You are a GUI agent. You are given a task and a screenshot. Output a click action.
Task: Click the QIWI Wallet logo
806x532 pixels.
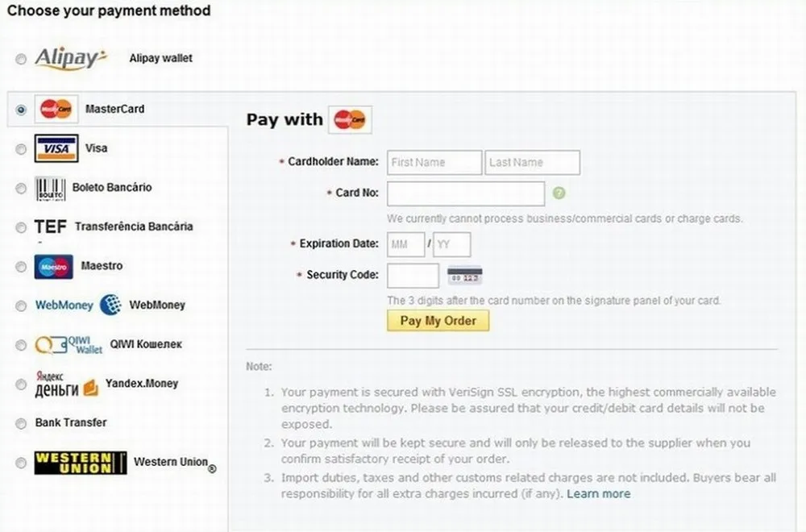click(x=69, y=345)
